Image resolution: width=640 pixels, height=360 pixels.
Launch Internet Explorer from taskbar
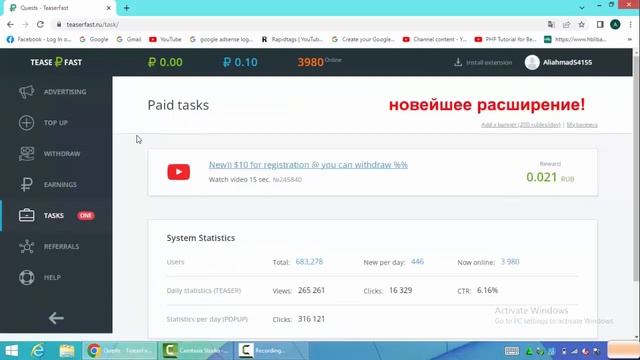[x=38, y=351]
